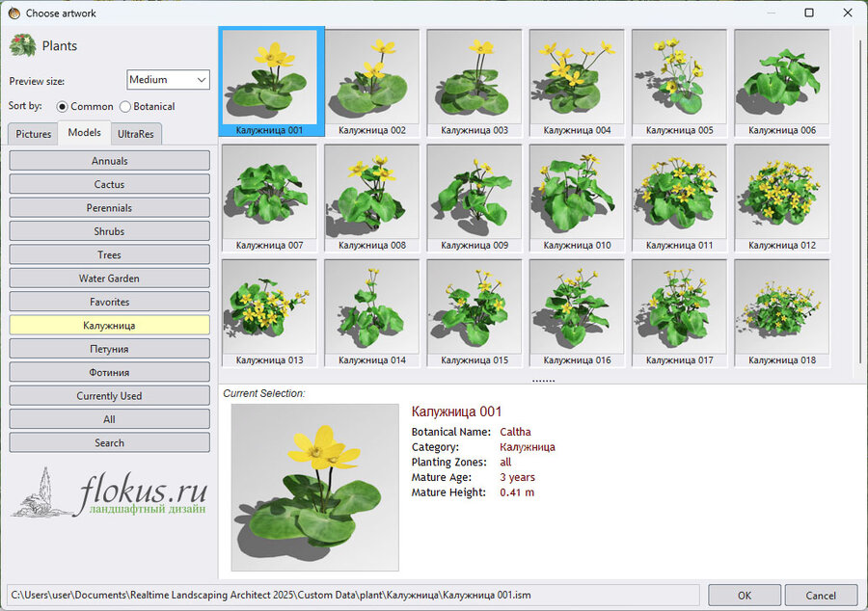Open the plant Search button
This screenshot has height=611, width=868.
(110, 443)
